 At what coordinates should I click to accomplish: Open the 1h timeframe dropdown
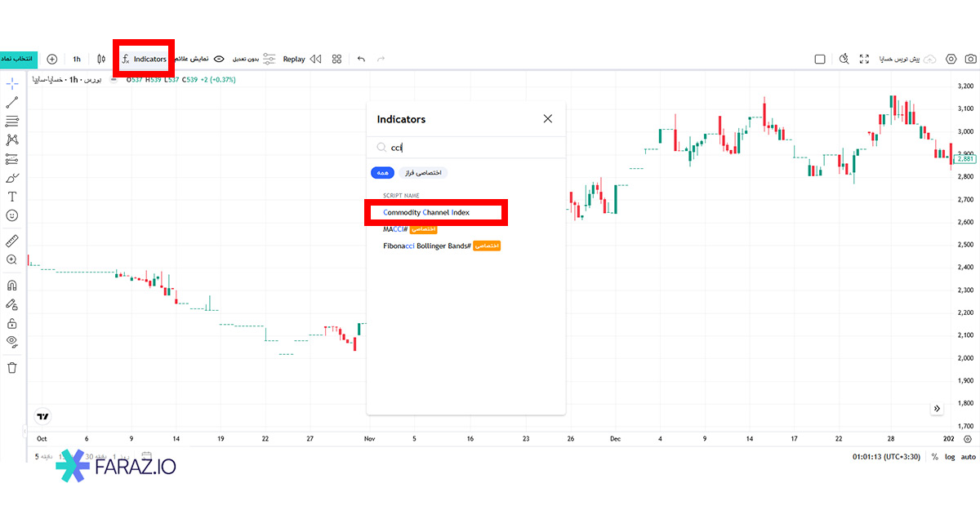pos(77,59)
